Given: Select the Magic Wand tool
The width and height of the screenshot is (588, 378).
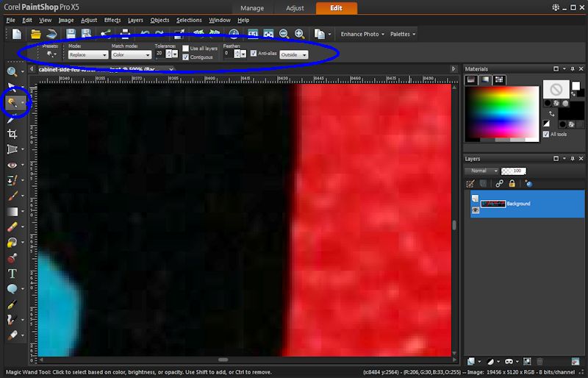Looking at the screenshot, I should [x=12, y=103].
